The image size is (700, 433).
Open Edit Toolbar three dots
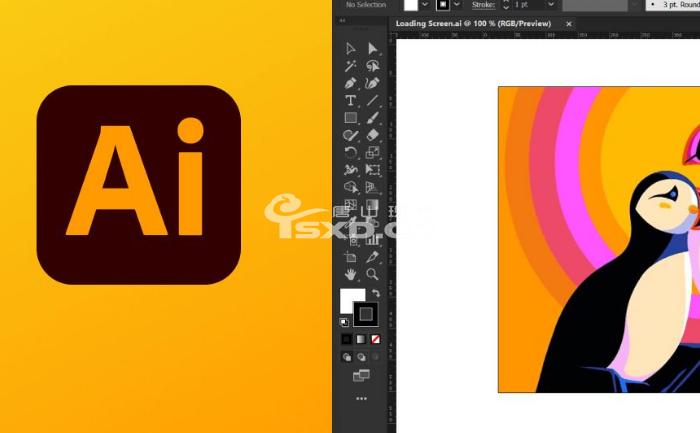[361, 399]
